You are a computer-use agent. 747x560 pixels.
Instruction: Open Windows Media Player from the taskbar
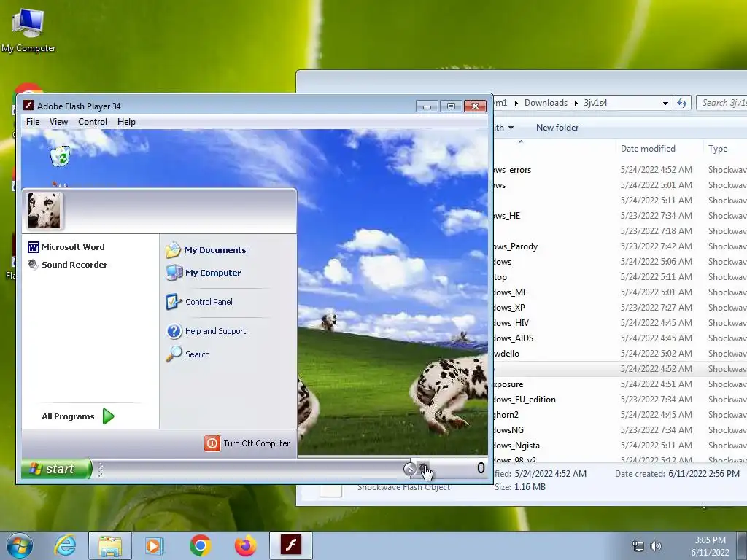154,545
